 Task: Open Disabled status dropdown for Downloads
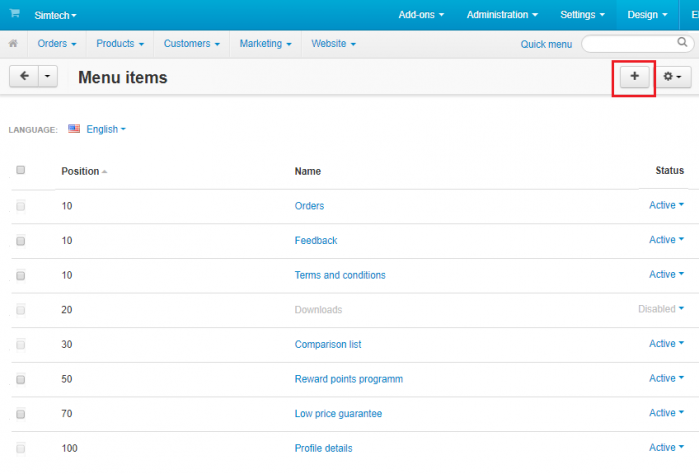(661, 309)
